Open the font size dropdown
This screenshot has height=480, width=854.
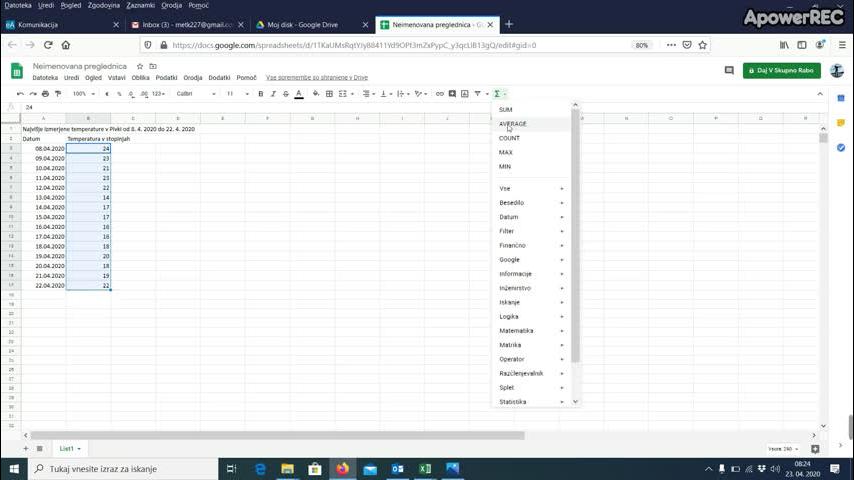237,94
